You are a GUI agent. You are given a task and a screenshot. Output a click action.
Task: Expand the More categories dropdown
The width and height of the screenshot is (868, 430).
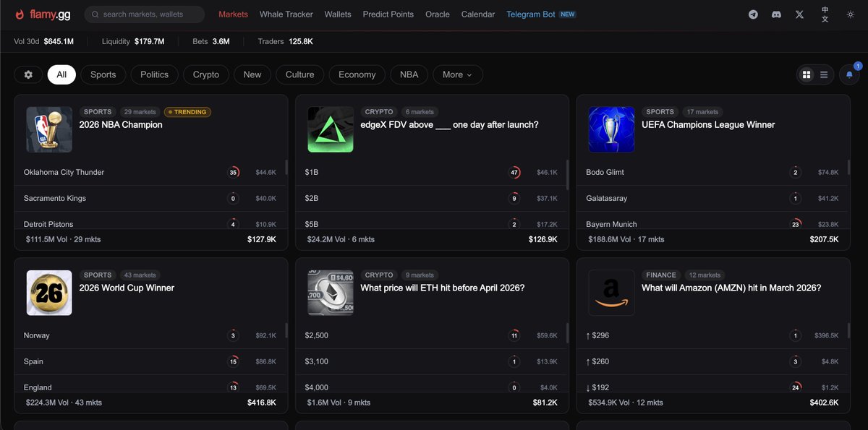pyautogui.click(x=457, y=74)
